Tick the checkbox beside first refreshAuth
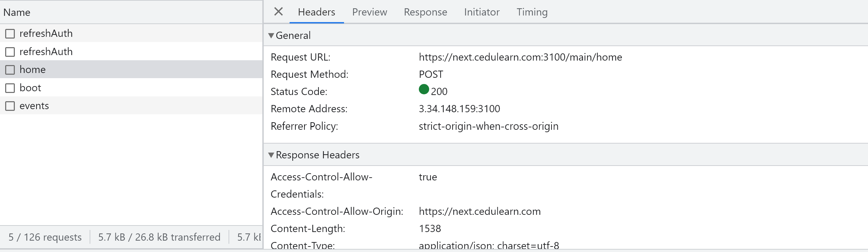Viewport: 868px width, 252px height. tap(10, 34)
